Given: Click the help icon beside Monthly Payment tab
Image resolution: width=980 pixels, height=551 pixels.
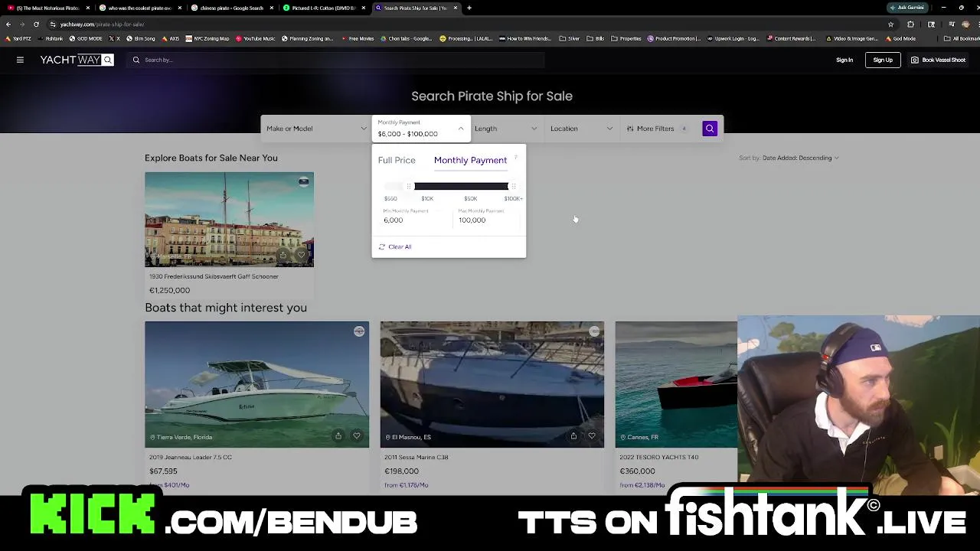Looking at the screenshot, I should [516, 156].
